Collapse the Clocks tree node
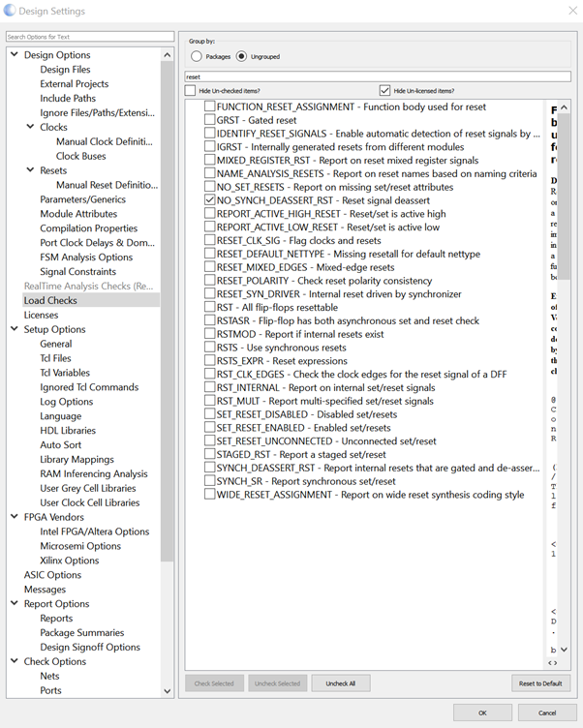583x728 pixels. coord(31,128)
